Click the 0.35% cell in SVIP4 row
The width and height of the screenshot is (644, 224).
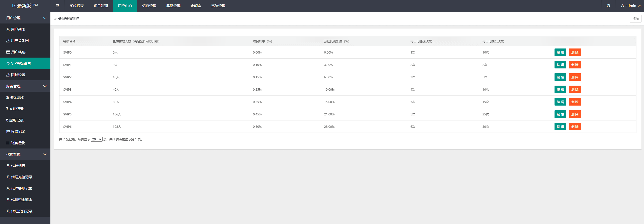tap(257, 102)
